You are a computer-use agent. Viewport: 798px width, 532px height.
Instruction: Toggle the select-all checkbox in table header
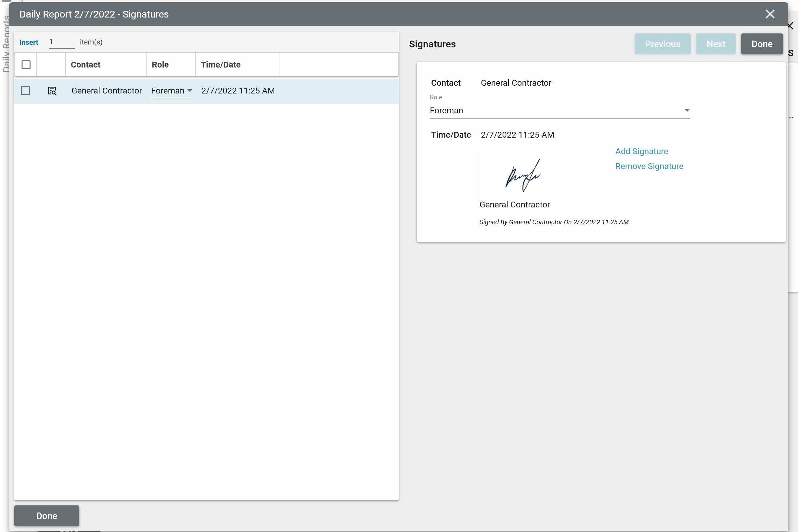[26, 65]
